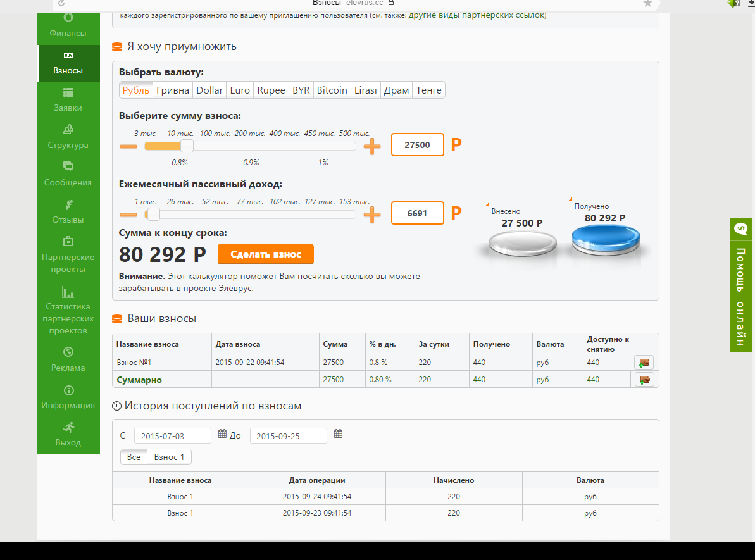Select BYR currency
Screen dimensions: 755x560
[x=301, y=90]
